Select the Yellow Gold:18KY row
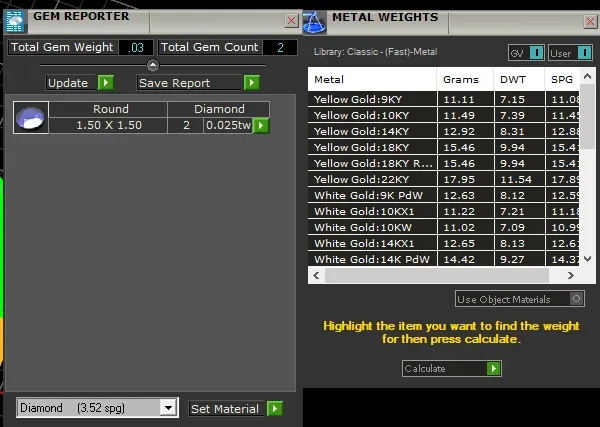600x427 pixels. point(444,148)
